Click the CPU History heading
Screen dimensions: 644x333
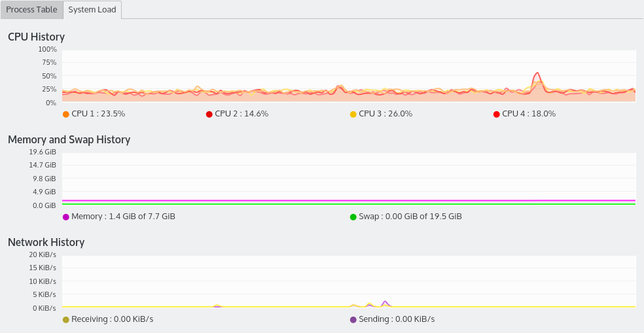[x=36, y=37]
